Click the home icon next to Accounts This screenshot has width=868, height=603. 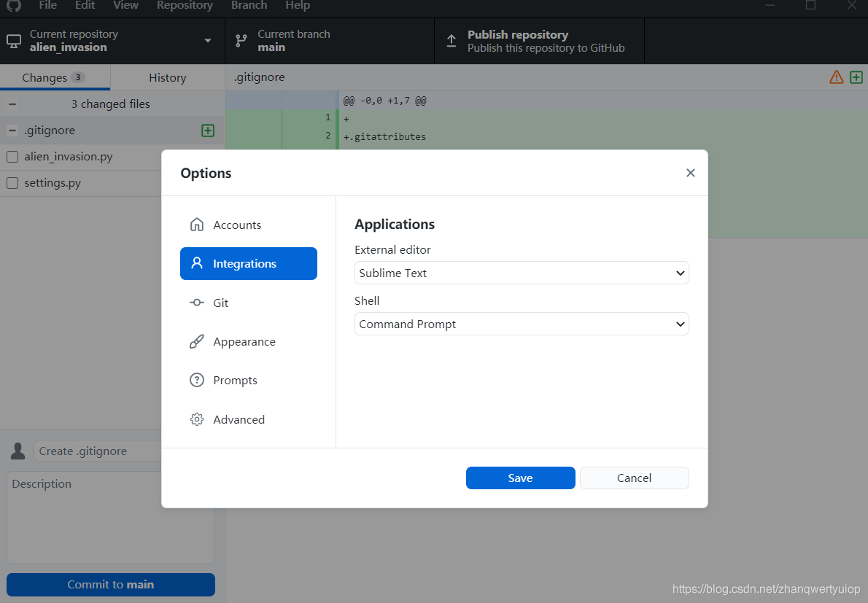(196, 225)
